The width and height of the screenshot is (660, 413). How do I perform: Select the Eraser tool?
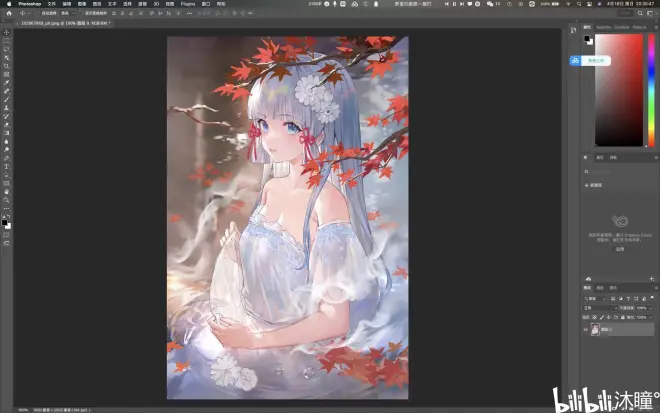pyautogui.click(x=6, y=125)
